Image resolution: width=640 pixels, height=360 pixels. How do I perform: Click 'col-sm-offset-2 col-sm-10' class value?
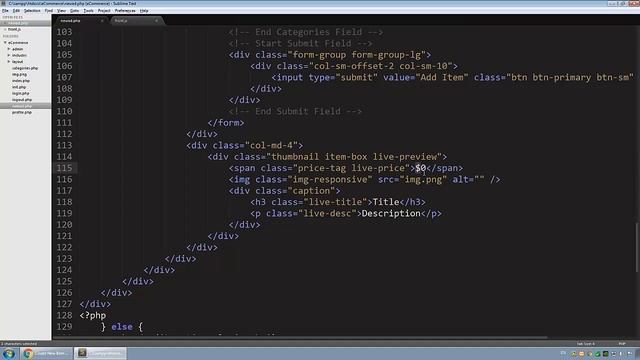pos(380,66)
